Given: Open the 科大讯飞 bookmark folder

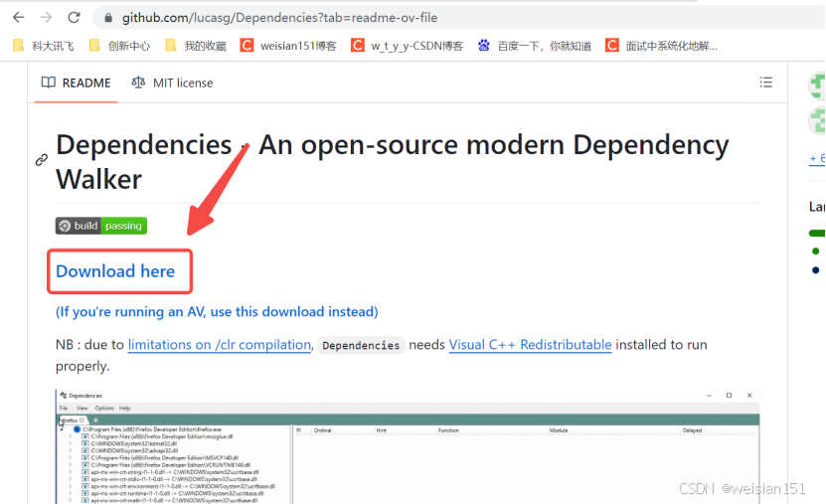Looking at the screenshot, I should [43, 46].
